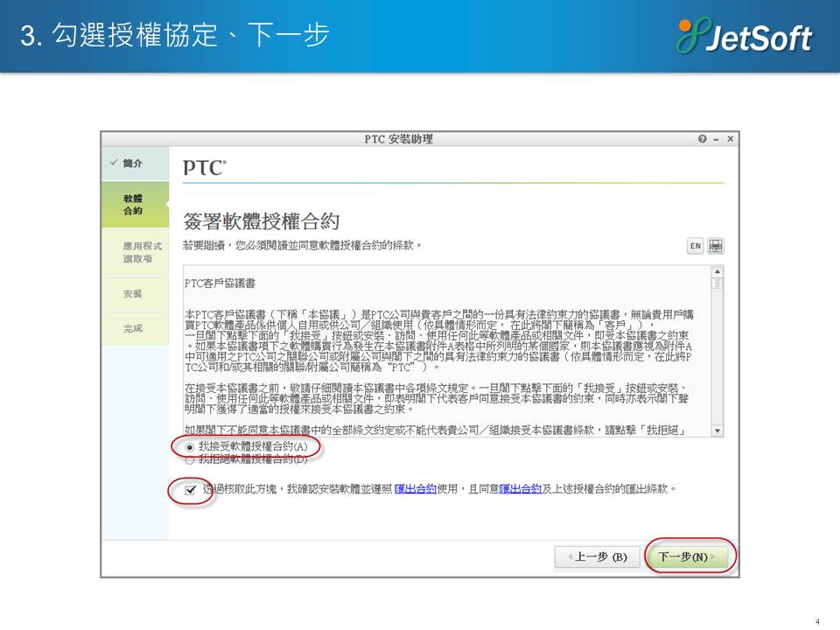Click 下一步(N) button to continue

click(687, 556)
